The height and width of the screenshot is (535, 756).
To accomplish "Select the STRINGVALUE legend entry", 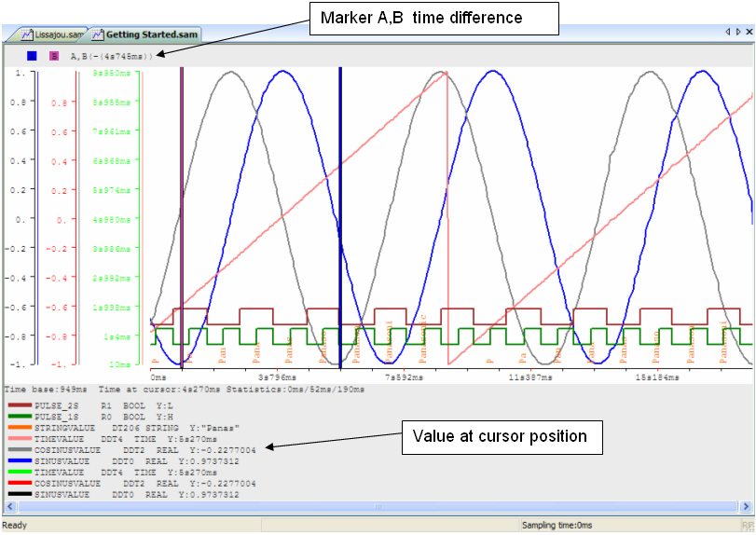I will click(x=66, y=428).
